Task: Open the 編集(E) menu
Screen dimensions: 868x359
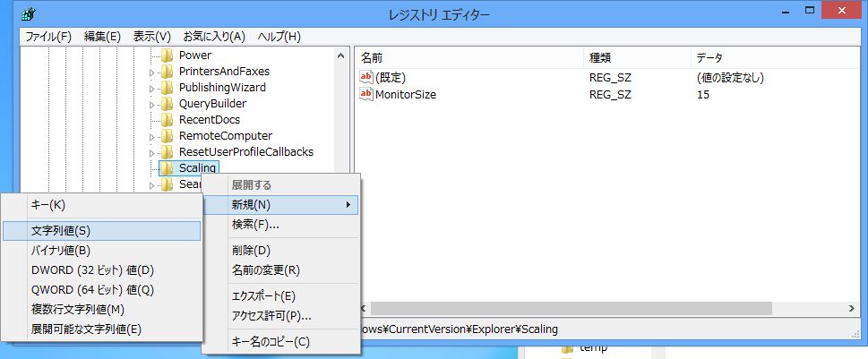Action: (x=102, y=37)
